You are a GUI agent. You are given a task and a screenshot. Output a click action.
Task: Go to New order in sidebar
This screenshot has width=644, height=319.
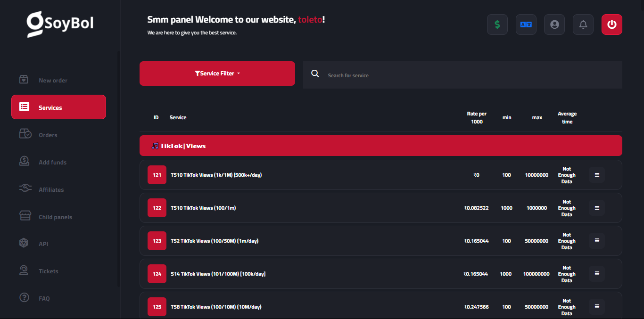tap(53, 81)
